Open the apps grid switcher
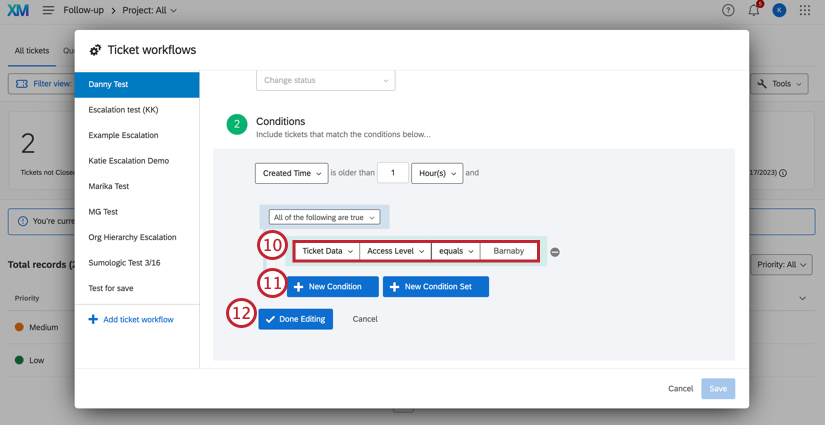This screenshot has height=425, width=825. (805, 10)
